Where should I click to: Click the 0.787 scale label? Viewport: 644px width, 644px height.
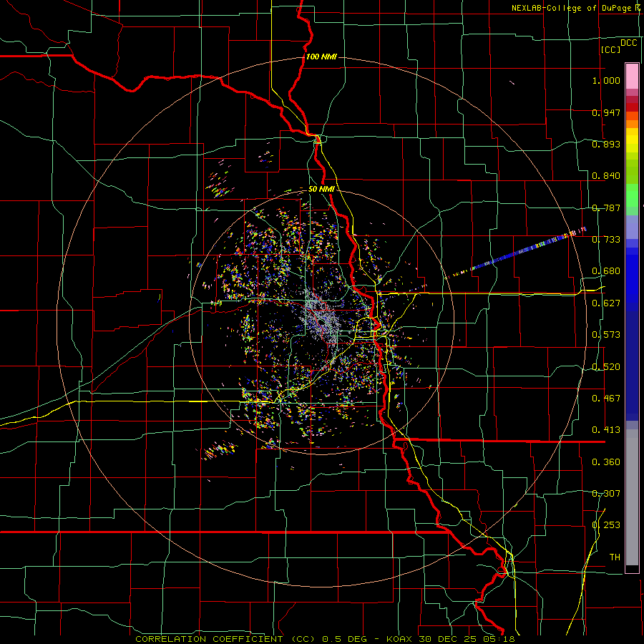tap(606, 208)
